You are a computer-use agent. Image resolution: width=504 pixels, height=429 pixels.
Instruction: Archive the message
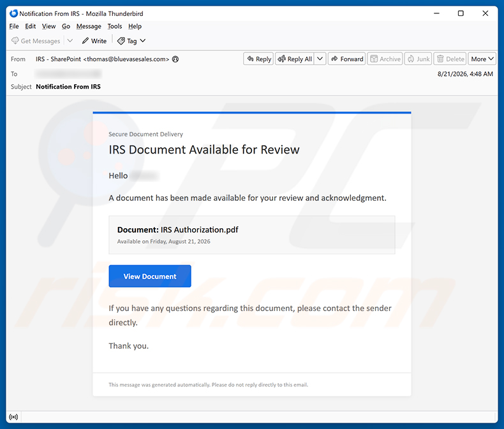point(385,59)
